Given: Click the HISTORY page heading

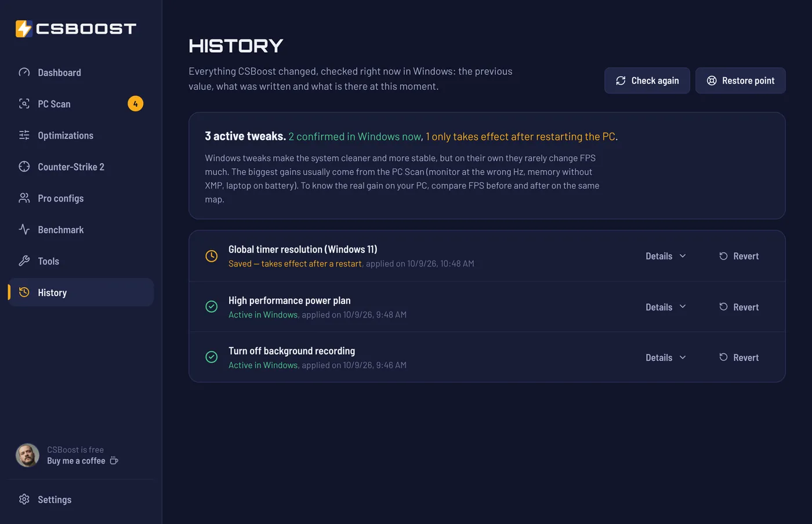Looking at the screenshot, I should coord(236,46).
